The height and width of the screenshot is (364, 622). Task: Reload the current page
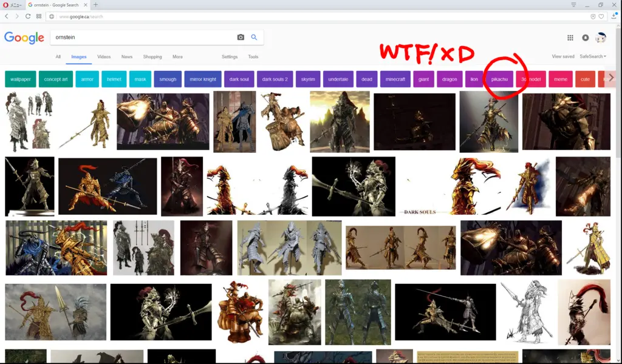[x=28, y=16]
